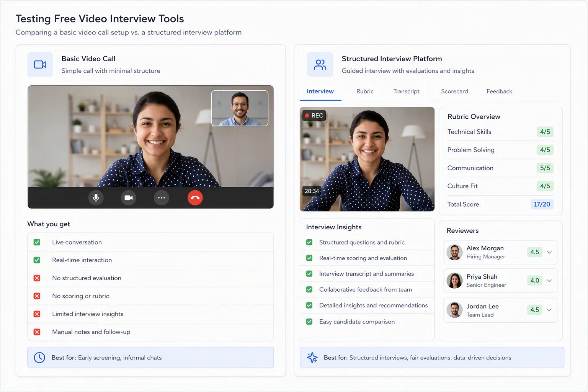This screenshot has height=392, width=588.
Task: Click Senior Engineer role text
Action: click(x=486, y=285)
